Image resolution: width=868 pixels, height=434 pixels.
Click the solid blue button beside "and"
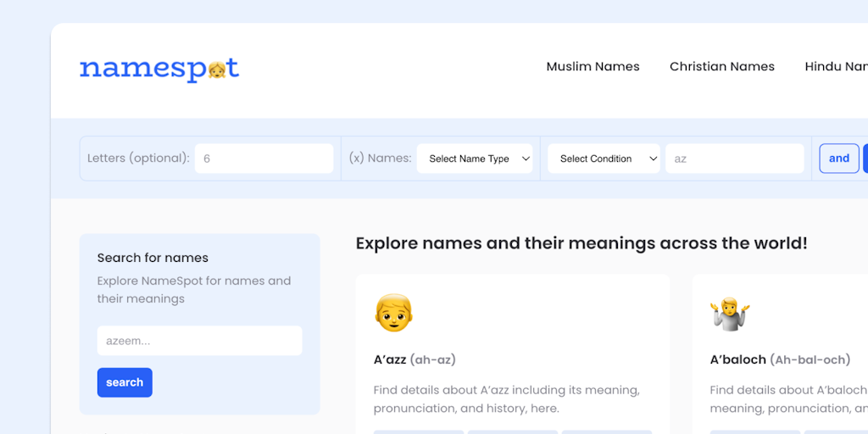[865, 159]
